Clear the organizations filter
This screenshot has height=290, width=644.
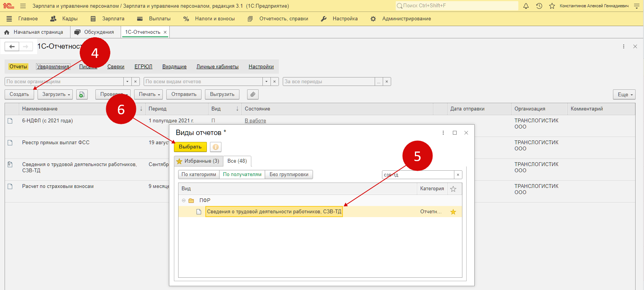coord(136,82)
